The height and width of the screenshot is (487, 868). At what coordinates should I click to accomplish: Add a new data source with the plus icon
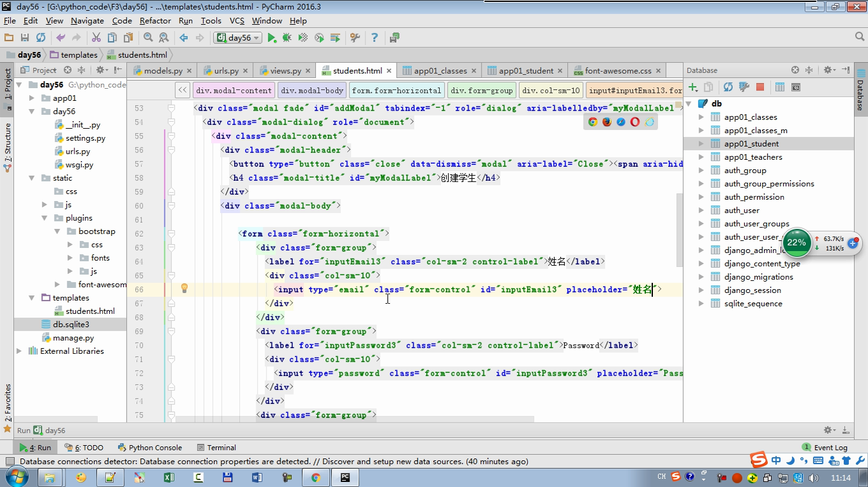tap(693, 87)
